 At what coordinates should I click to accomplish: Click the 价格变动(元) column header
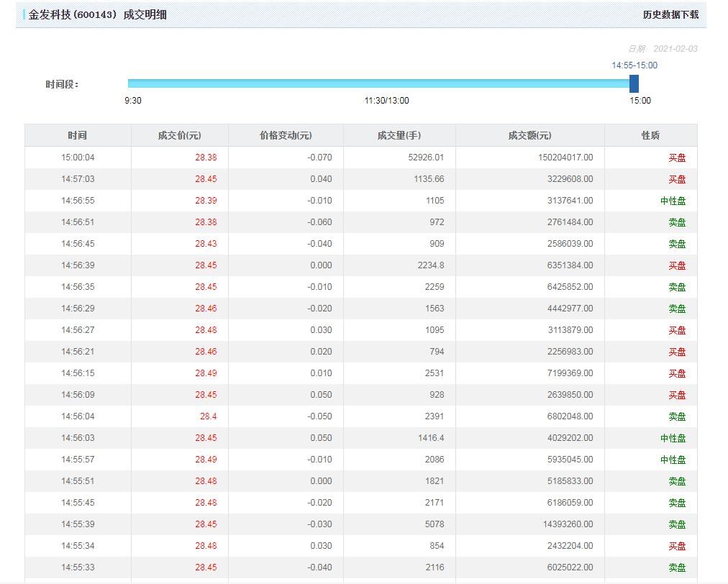point(286,135)
